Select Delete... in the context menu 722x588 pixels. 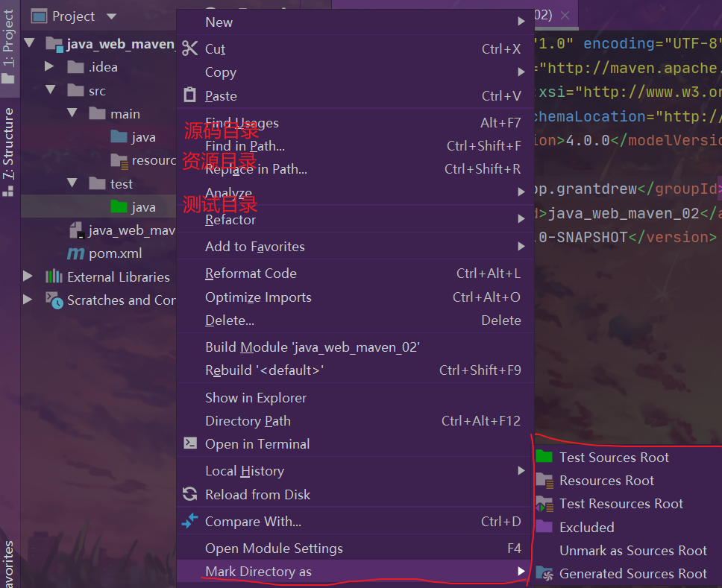355,320
